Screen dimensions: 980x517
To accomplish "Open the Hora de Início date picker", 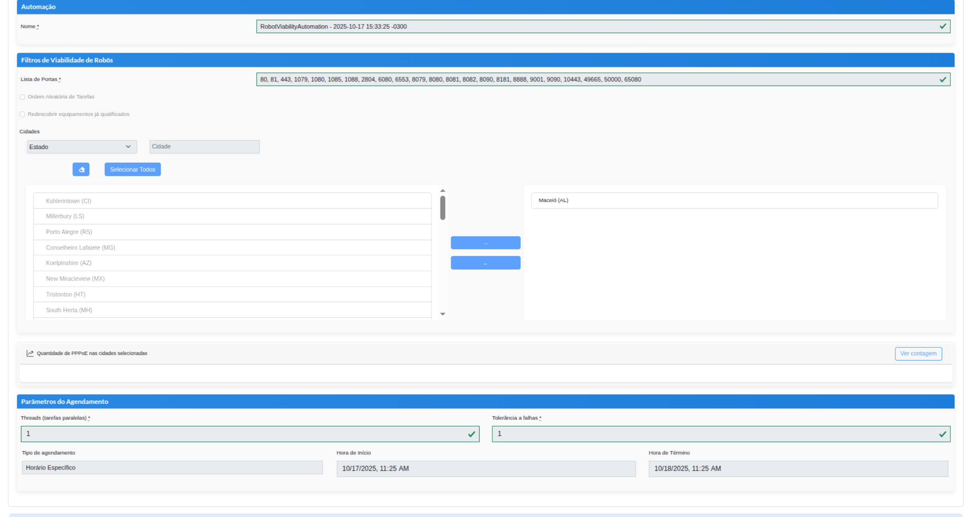I will pos(486,469).
